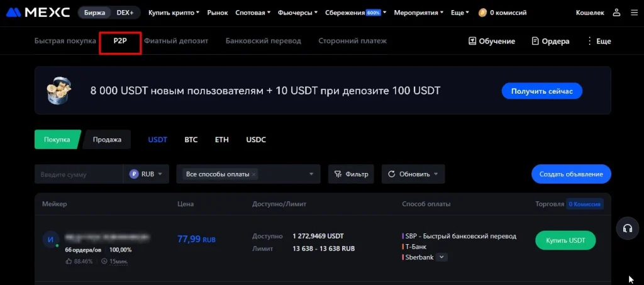Click the MEXC logo
Viewport: 644px width, 285px height.
(38, 13)
